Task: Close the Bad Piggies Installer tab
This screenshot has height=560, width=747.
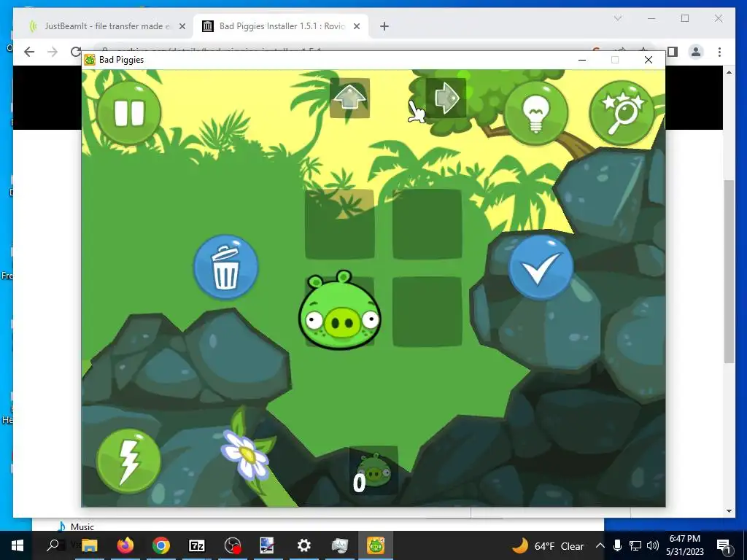Action: tap(356, 26)
